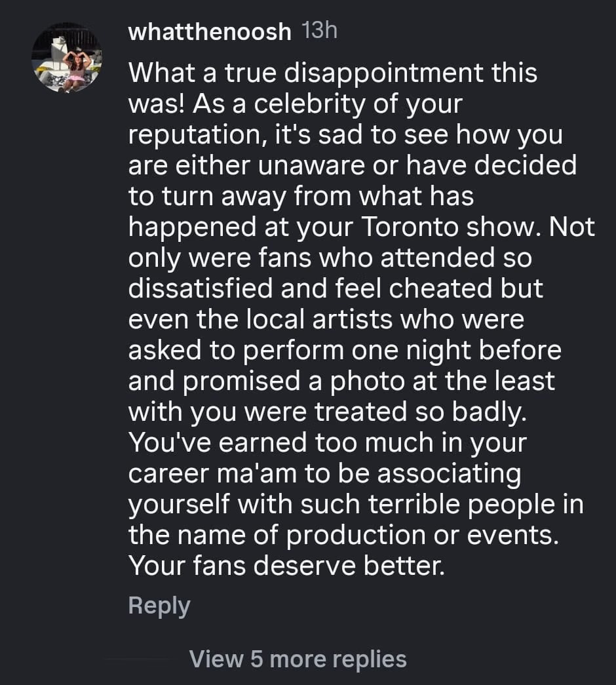The image size is (616, 685).
Task: Expand View 5 more replies
Action: [x=298, y=658]
